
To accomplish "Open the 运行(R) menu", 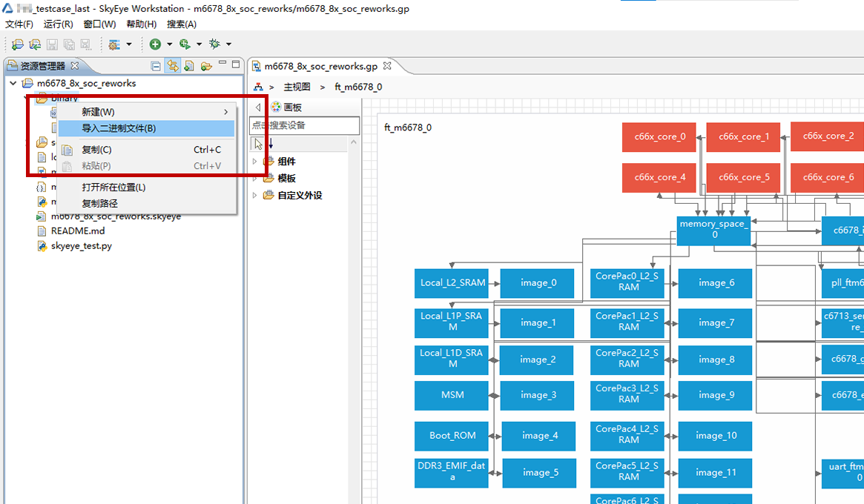I will pos(59,24).
